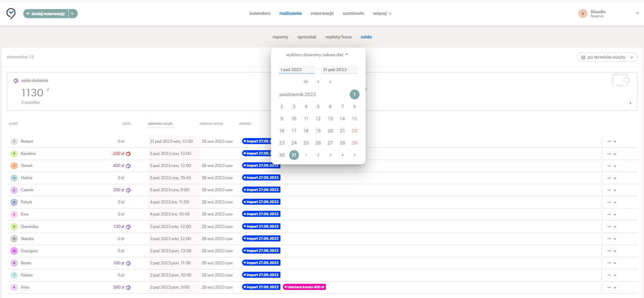Go to rezerwacje section
This screenshot has height=298, width=644.
pyautogui.click(x=322, y=13)
